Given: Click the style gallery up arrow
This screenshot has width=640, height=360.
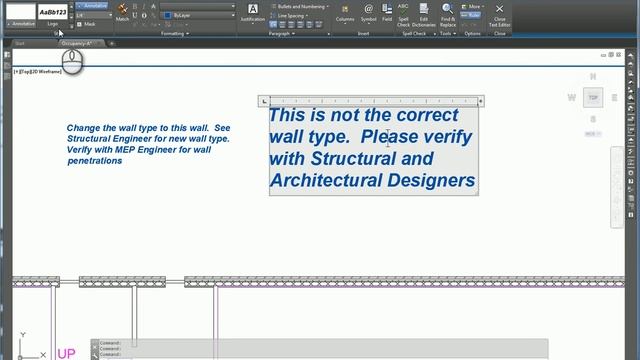Looking at the screenshot, I should tap(71, 7).
